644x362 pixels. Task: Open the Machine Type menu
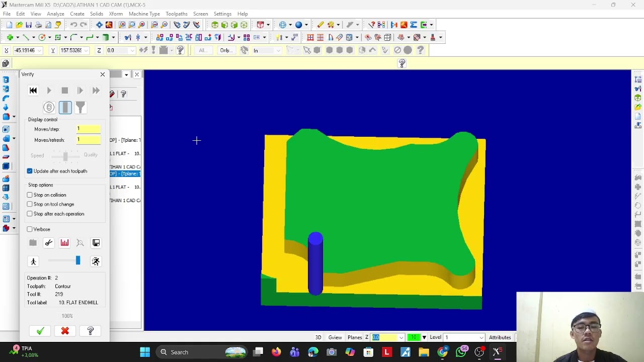click(144, 14)
